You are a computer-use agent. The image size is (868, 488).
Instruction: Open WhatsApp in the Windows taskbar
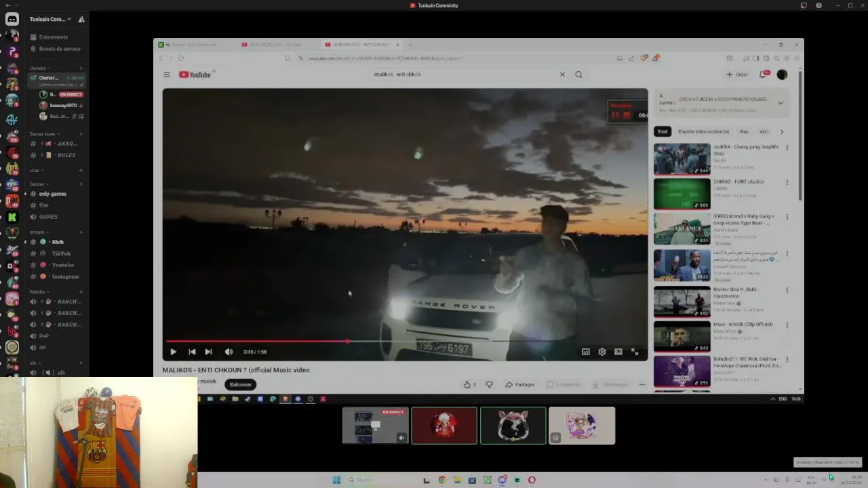tap(487, 480)
